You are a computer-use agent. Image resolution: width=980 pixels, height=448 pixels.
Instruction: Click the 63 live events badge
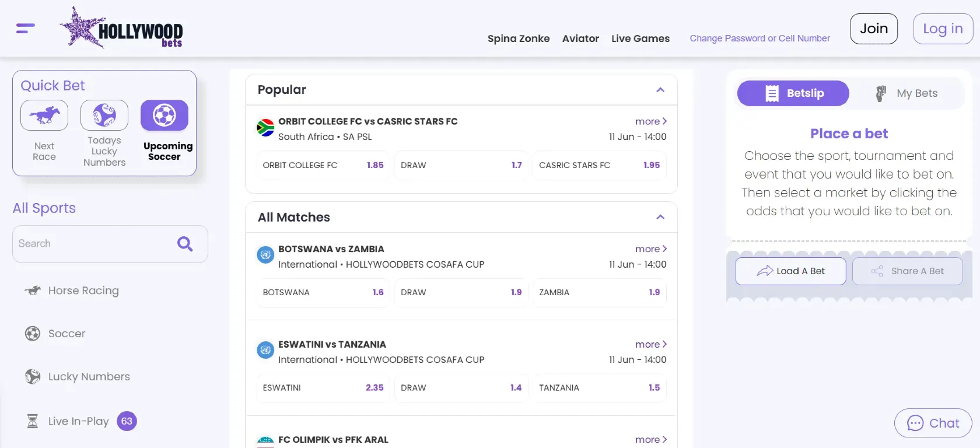coord(127,421)
